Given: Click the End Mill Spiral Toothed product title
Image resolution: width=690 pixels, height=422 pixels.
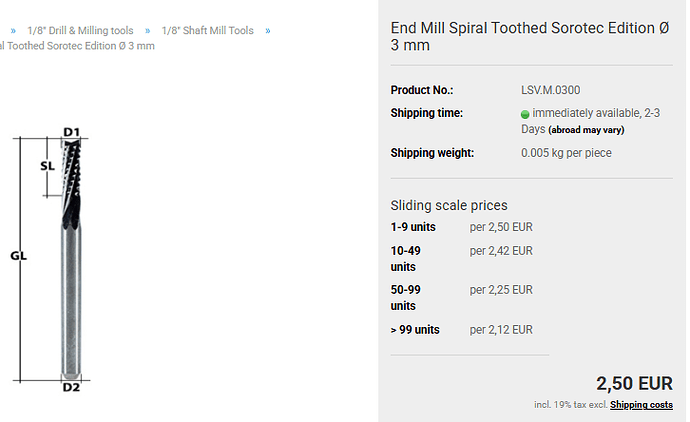Looking at the screenshot, I should point(530,37).
